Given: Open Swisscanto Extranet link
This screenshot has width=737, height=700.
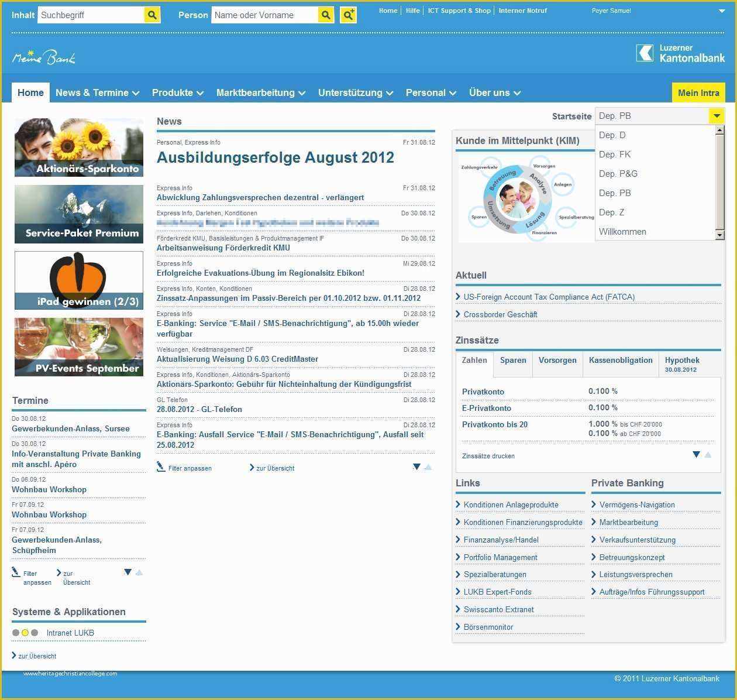Looking at the screenshot, I should (x=498, y=609).
